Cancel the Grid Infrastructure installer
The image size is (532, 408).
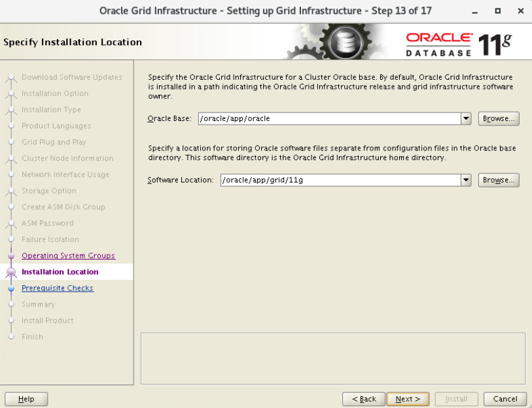pyautogui.click(x=505, y=399)
